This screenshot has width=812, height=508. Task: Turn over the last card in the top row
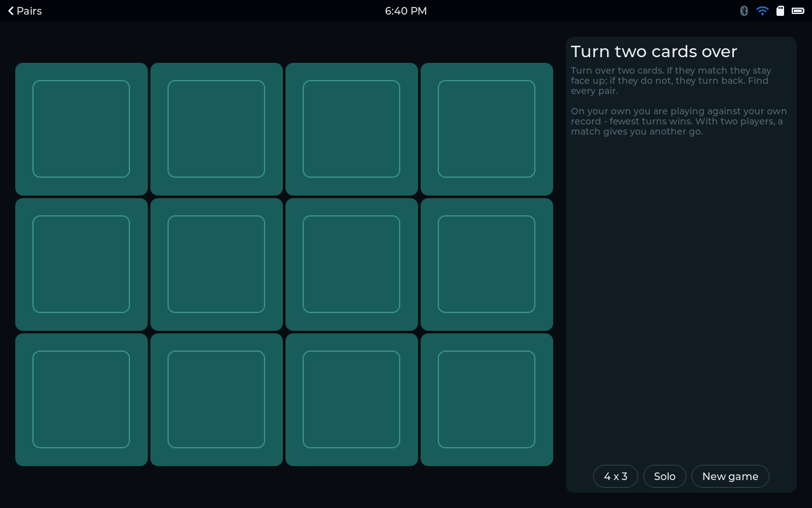pos(487,129)
